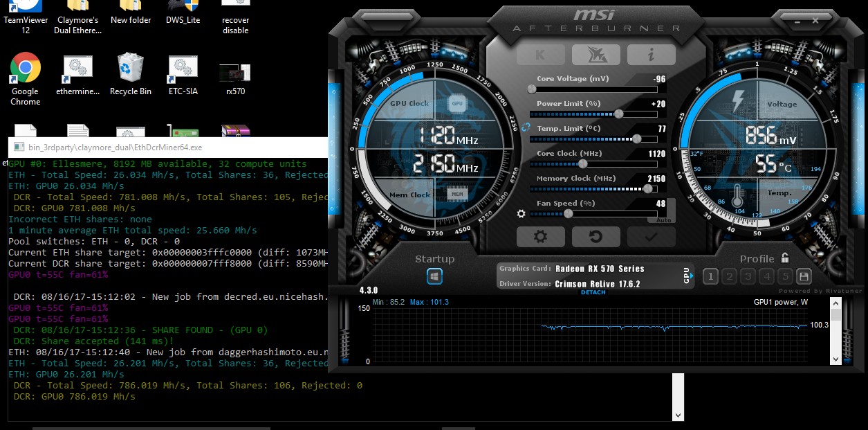This screenshot has width=868, height=430.
Task: Click the monitoring graph scroll down arrow
Action: [x=835, y=359]
